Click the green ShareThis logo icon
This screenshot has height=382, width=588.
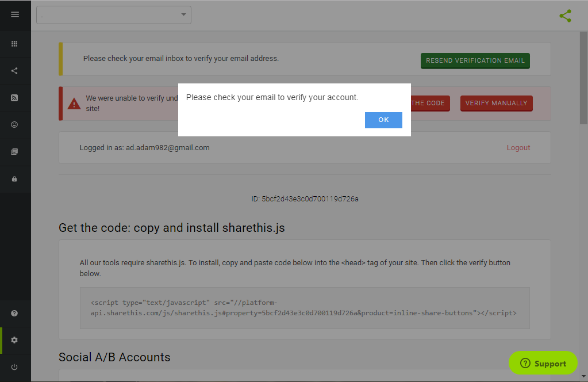click(x=565, y=16)
